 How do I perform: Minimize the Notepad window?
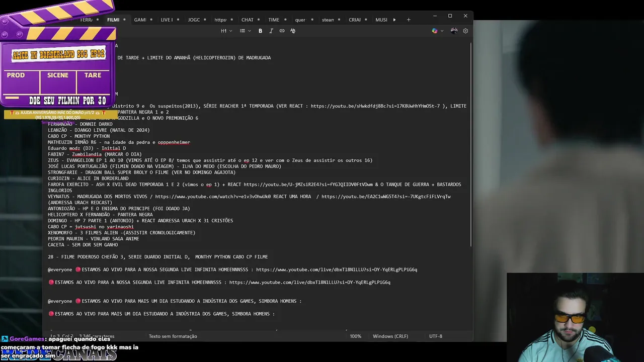click(x=435, y=16)
